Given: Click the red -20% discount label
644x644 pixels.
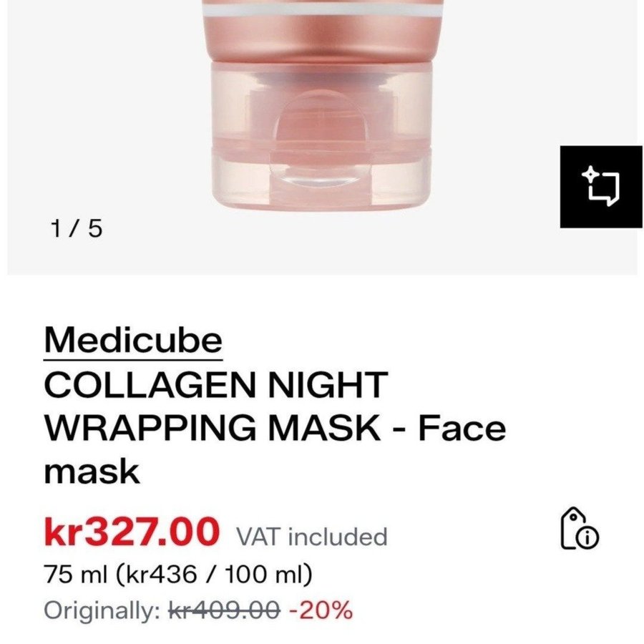Looking at the screenshot, I should tap(321, 610).
